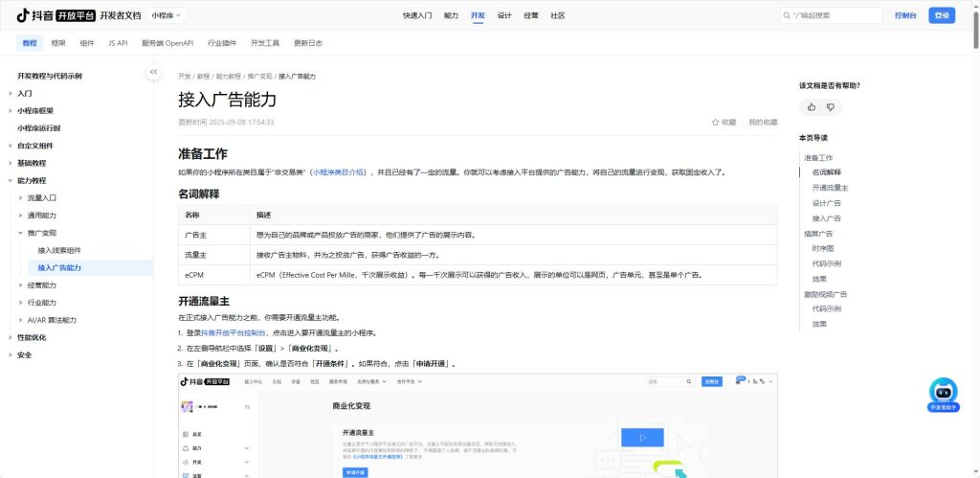Open 能力 in top navigation
This screenshot has height=478, width=980.
click(x=452, y=15)
